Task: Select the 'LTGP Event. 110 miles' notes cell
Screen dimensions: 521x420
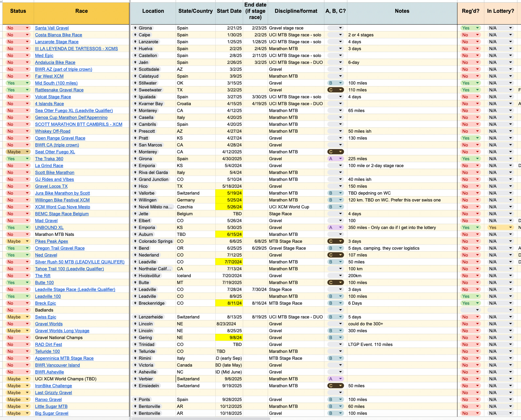Action: tap(402, 344)
